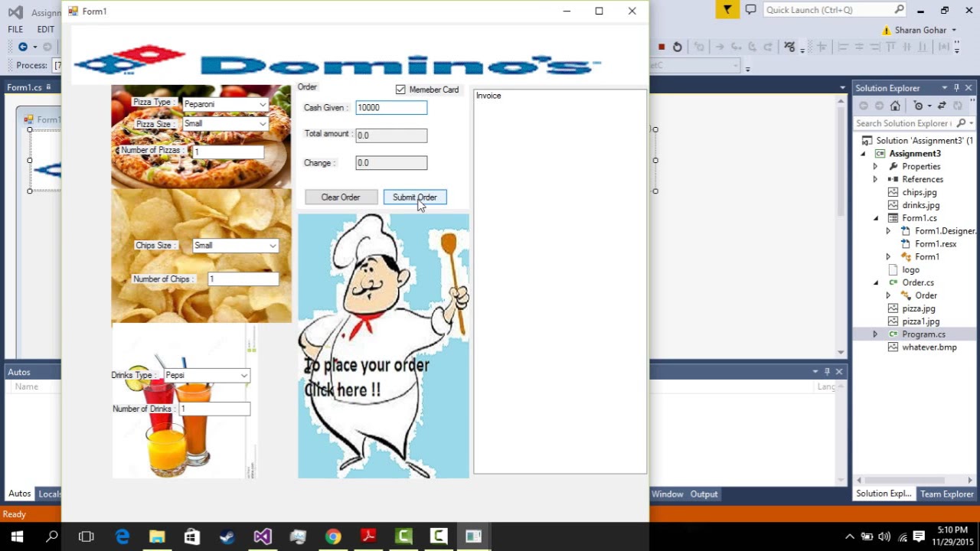Image resolution: width=980 pixels, height=551 pixels.
Task: Expand the References node
Action: click(875, 180)
